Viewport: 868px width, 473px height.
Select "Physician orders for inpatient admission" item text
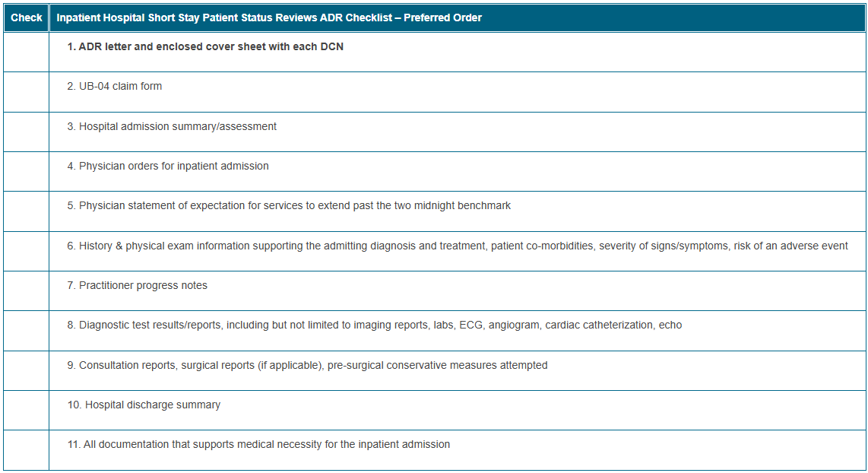168,166
